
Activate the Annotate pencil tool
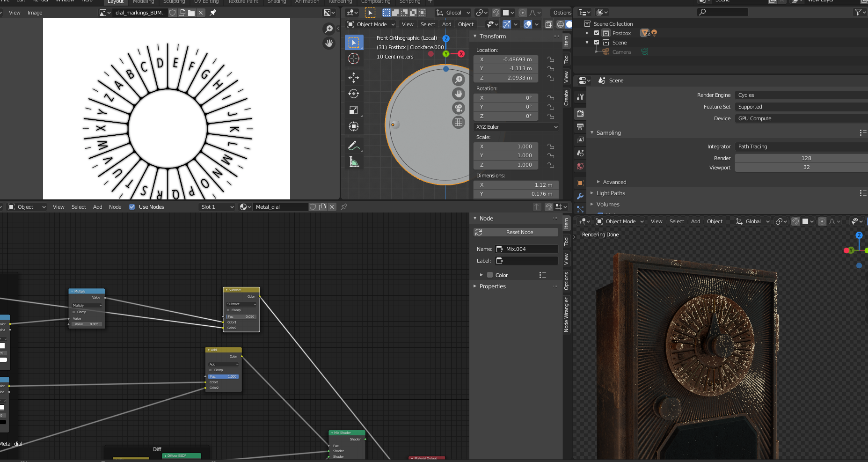(x=354, y=146)
